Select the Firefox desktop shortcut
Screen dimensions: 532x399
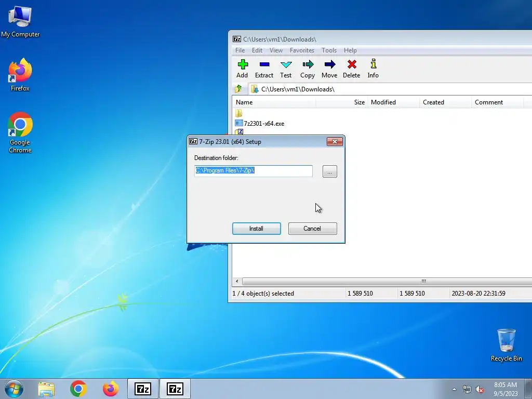point(20,75)
